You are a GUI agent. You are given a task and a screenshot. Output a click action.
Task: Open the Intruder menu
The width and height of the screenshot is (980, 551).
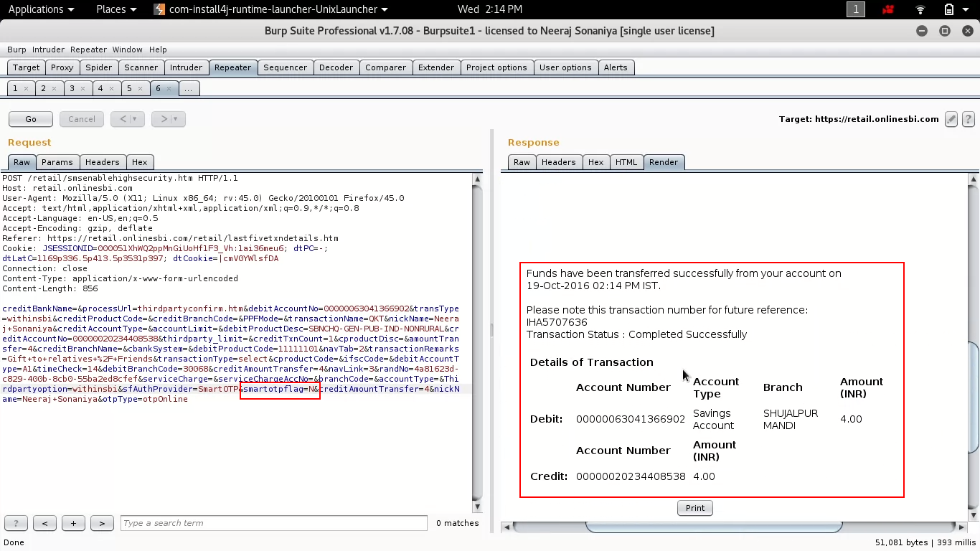pyautogui.click(x=48, y=50)
